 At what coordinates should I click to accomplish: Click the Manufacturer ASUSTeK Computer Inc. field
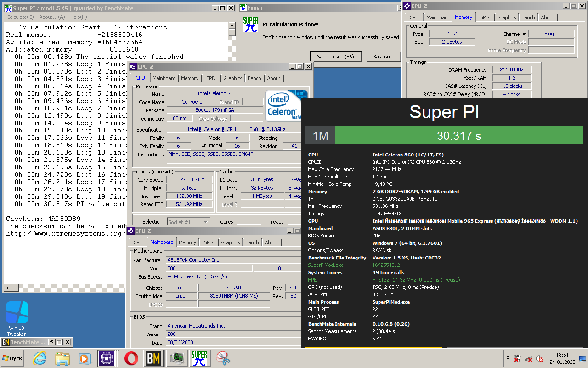coord(234,260)
